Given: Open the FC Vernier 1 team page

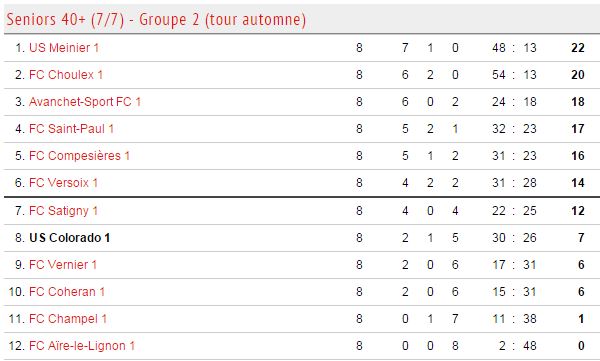Looking at the screenshot, I should 63,265.
